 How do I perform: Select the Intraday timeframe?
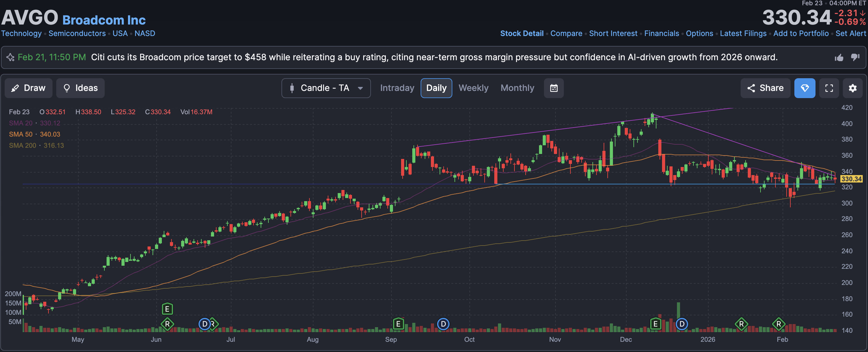397,88
